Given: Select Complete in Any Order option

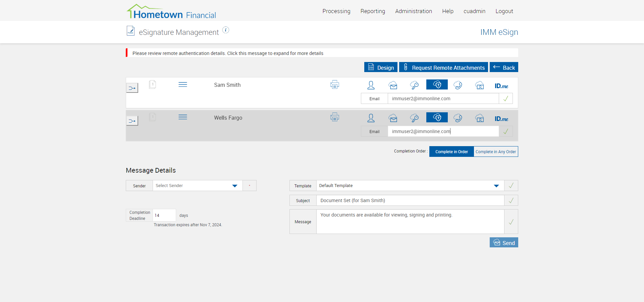Looking at the screenshot, I should click(x=495, y=152).
